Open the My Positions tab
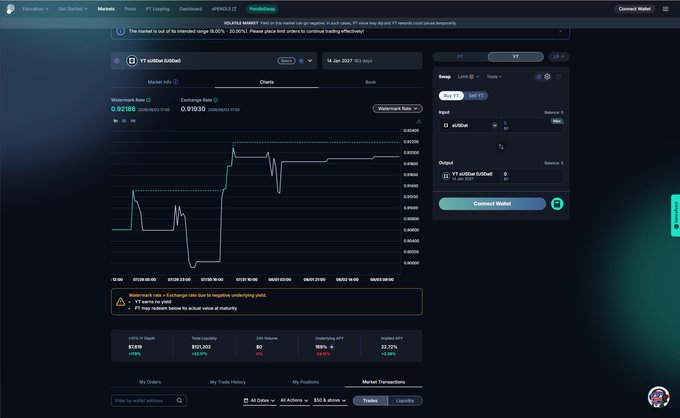680x418 pixels. tap(306, 382)
